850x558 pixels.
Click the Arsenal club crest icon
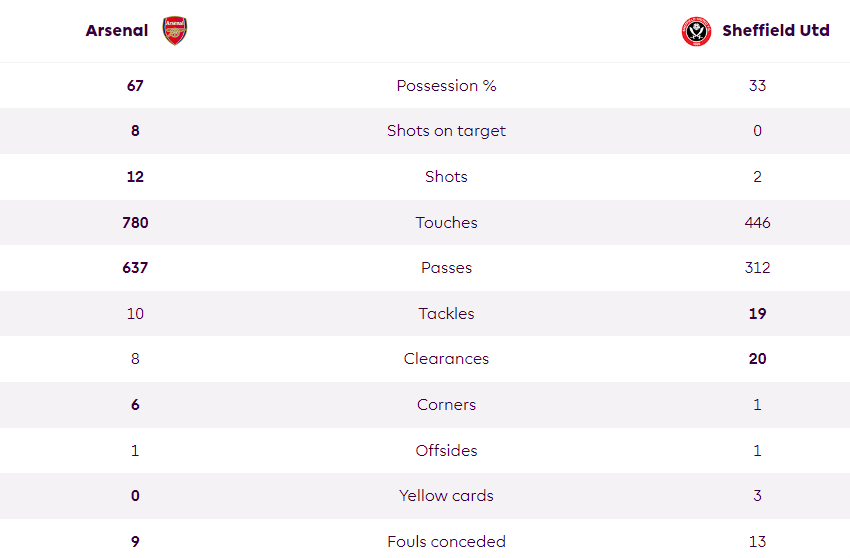(x=175, y=30)
